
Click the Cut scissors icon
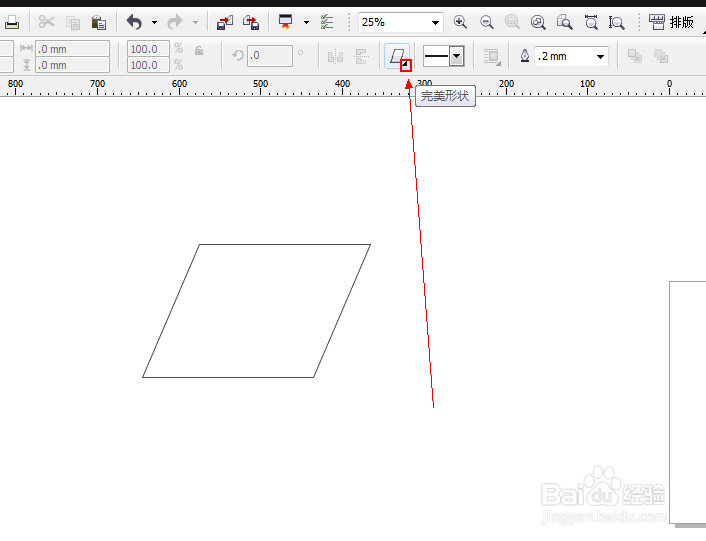tap(46, 22)
